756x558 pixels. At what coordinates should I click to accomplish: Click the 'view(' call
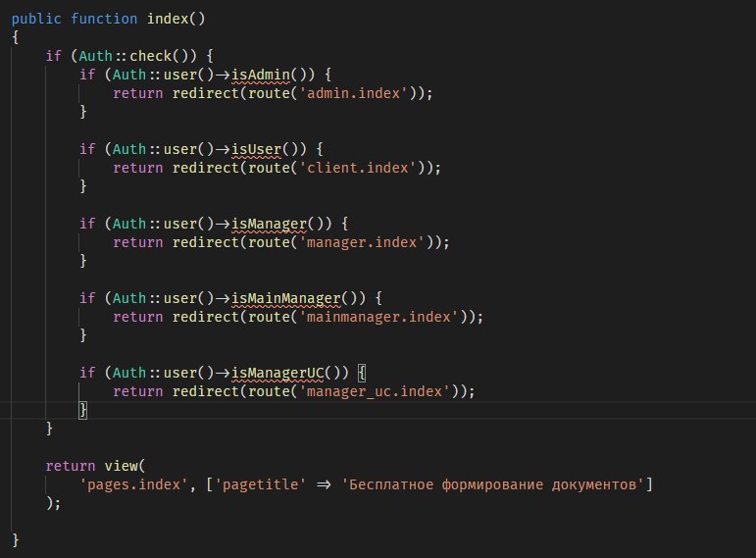click(125, 466)
